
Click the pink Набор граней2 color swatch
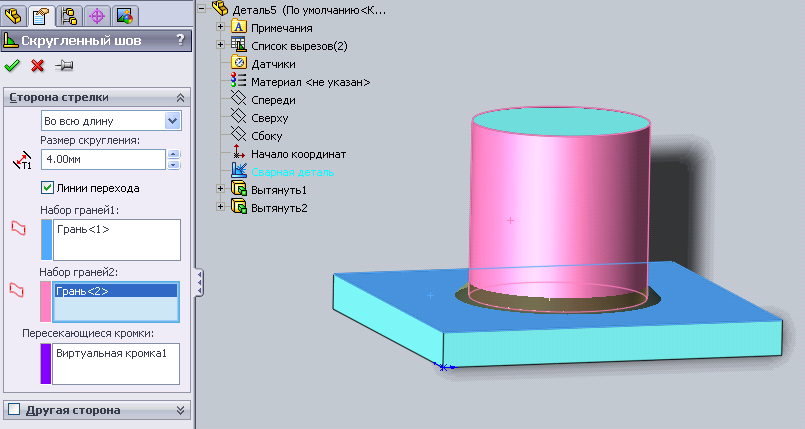coord(45,302)
